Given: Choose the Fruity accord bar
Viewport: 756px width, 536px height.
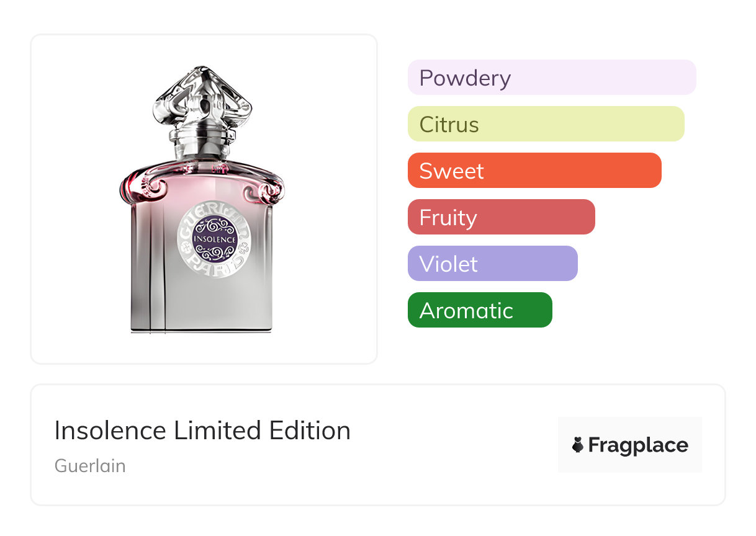Looking at the screenshot, I should [501, 217].
